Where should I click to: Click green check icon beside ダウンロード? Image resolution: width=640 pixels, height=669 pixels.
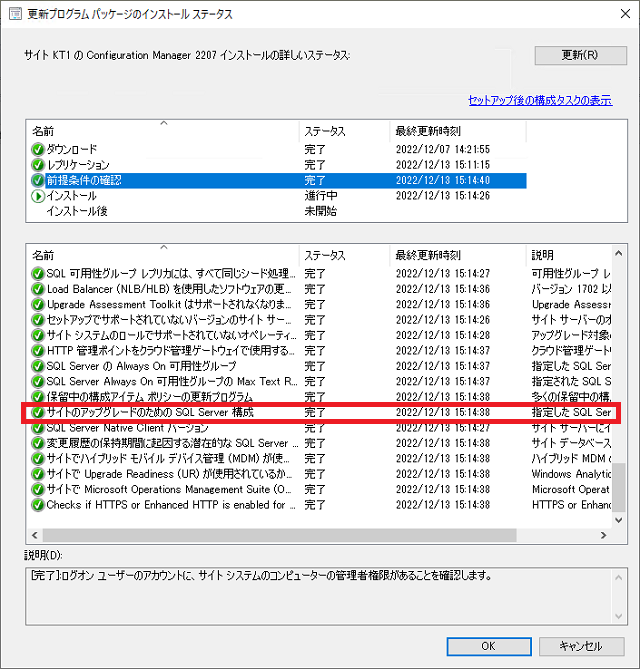point(38,150)
